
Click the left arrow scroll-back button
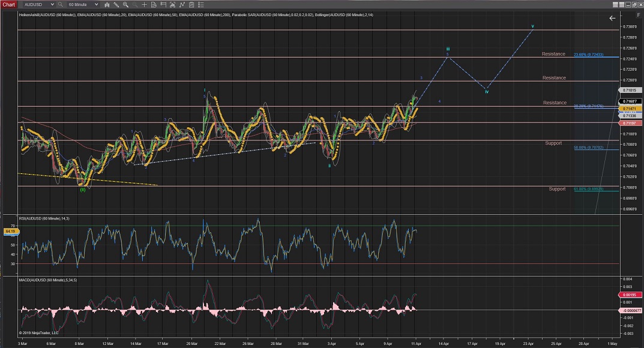tap(612, 18)
